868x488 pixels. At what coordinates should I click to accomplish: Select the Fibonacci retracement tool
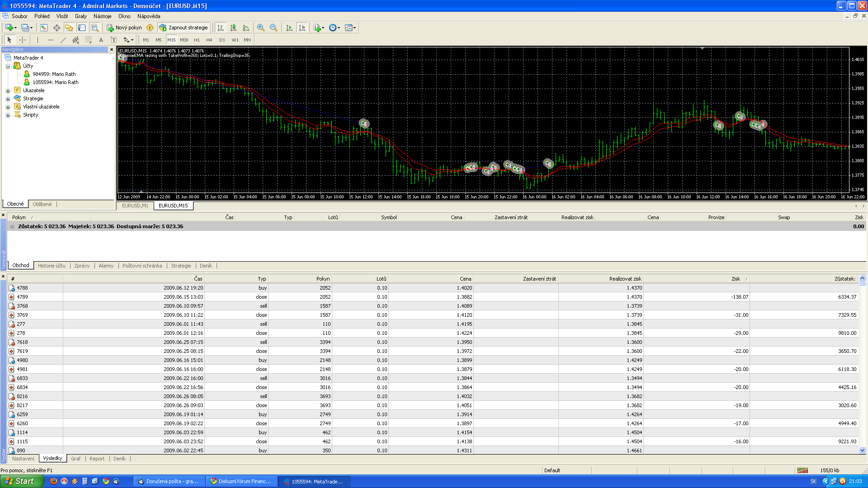coord(89,40)
